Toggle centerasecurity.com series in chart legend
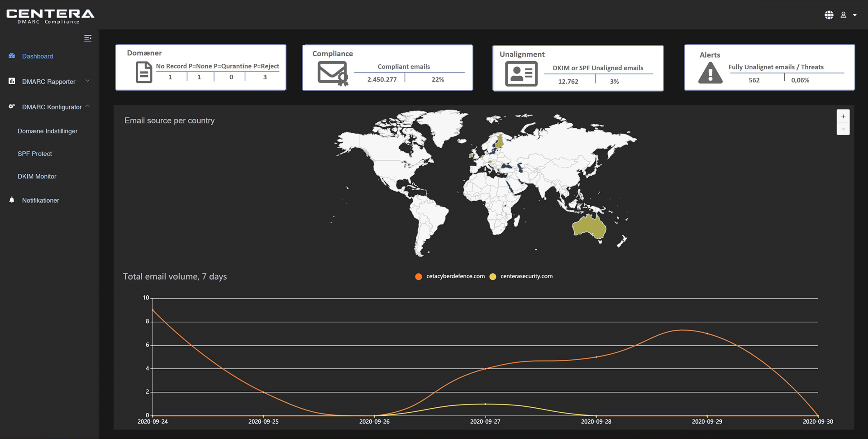The image size is (868, 439). (521, 276)
